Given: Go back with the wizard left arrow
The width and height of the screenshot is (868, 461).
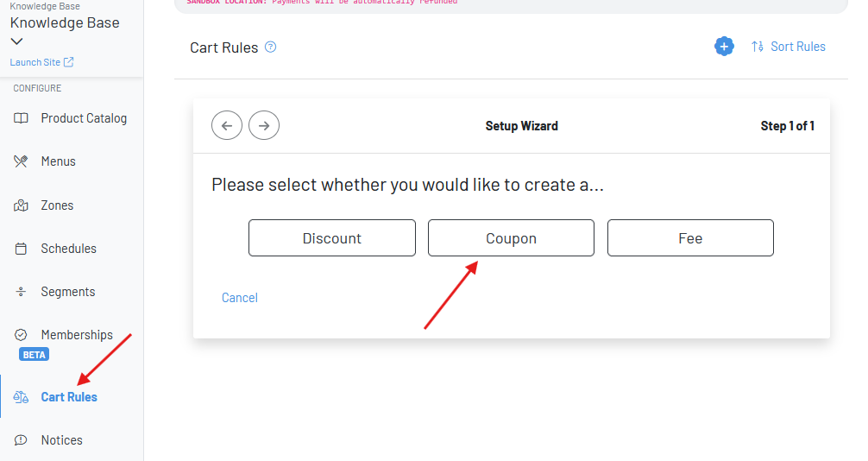Looking at the screenshot, I should (227, 126).
